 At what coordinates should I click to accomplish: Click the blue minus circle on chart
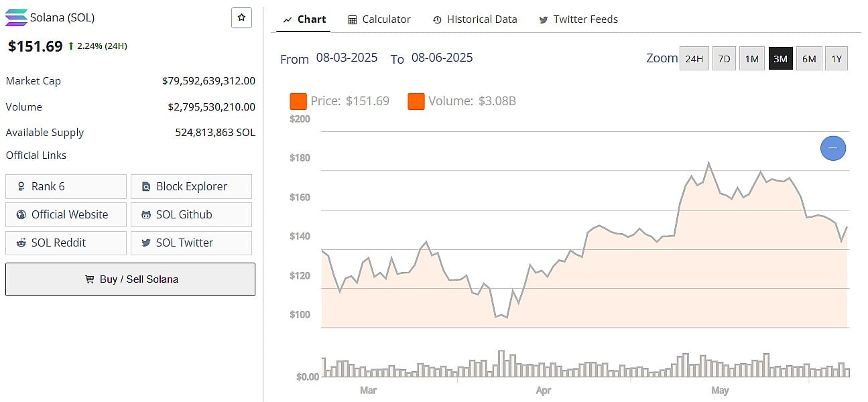coord(833,148)
